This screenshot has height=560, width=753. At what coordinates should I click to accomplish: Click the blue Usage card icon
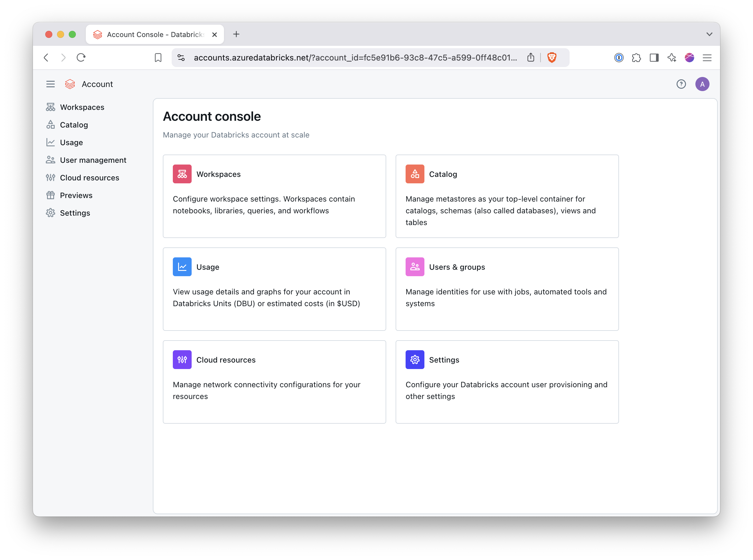[x=182, y=267]
